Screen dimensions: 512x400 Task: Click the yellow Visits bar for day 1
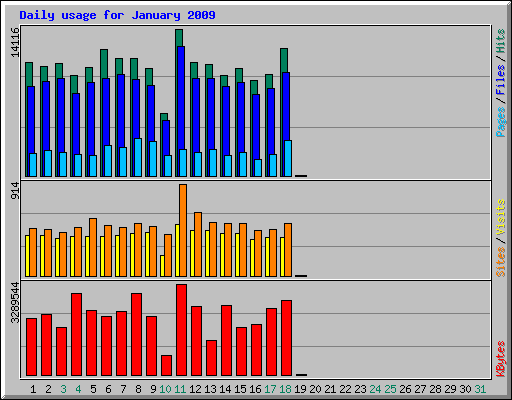[x=27, y=256]
